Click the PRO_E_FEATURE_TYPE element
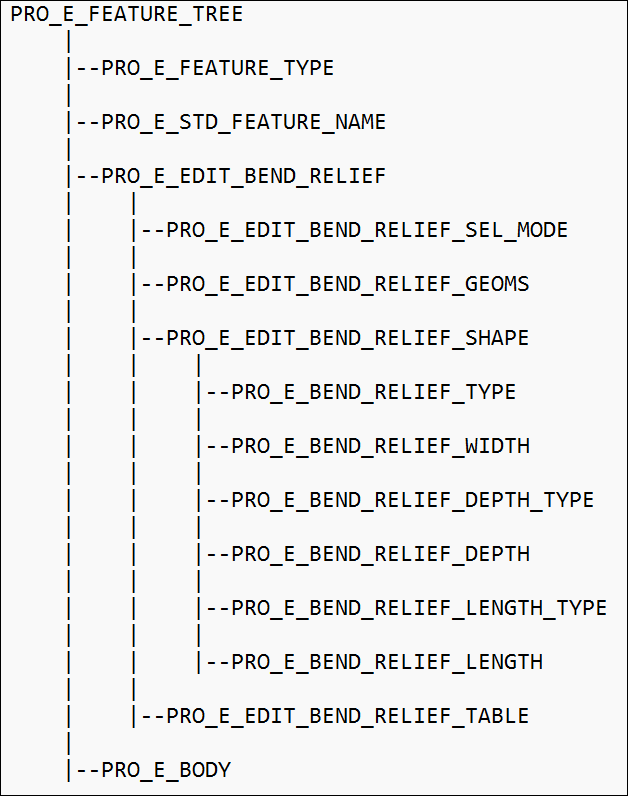The image size is (628, 796). coord(217,69)
